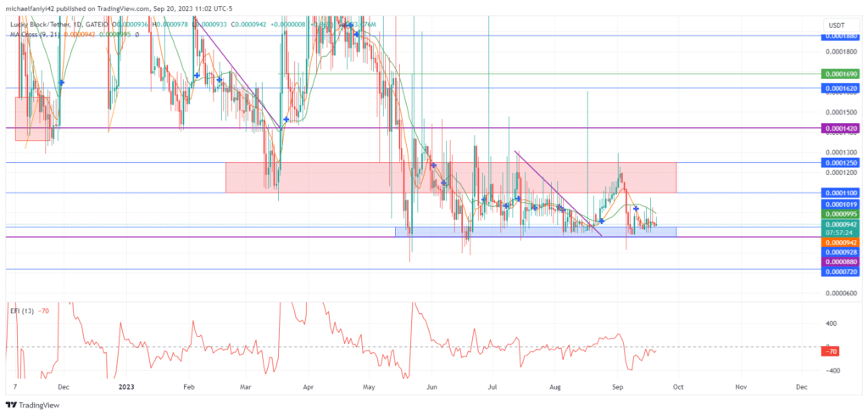The width and height of the screenshot is (868, 415).
Task: Select the blue shaded demand zone rectangle
Action: pos(536,233)
